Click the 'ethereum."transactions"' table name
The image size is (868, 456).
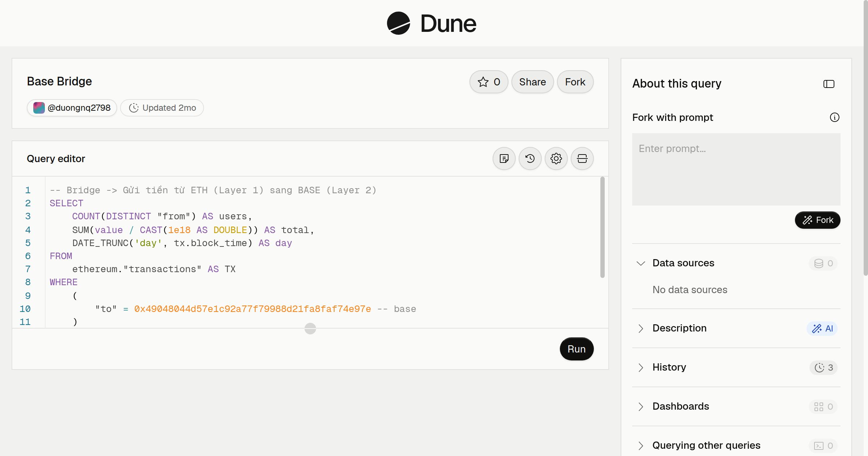pos(137,269)
